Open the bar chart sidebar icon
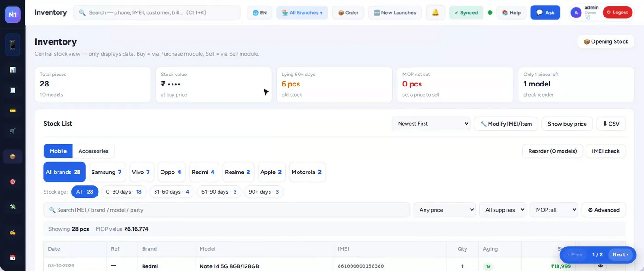 [12, 69]
